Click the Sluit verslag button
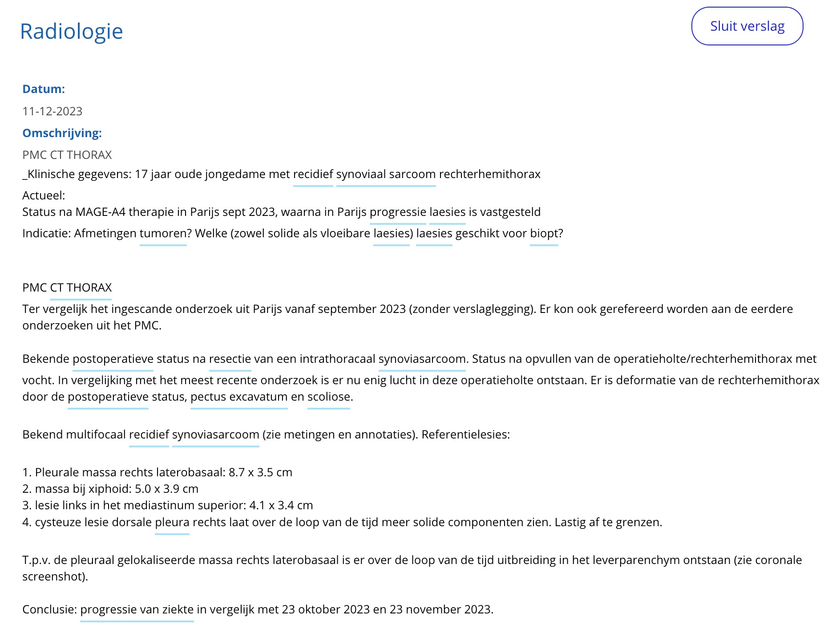840x633 pixels. 747,26
